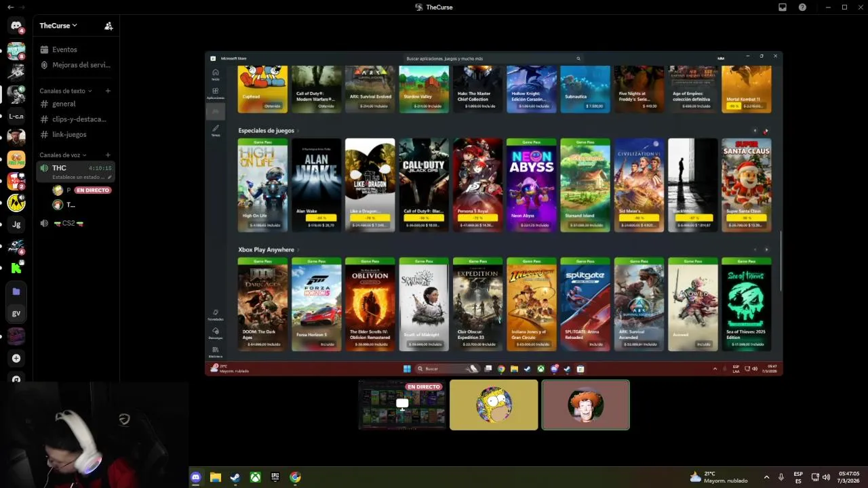868x488 pixels.
Task: Go to next 'Xbox Play Anywhere' games
Action: tap(766, 249)
